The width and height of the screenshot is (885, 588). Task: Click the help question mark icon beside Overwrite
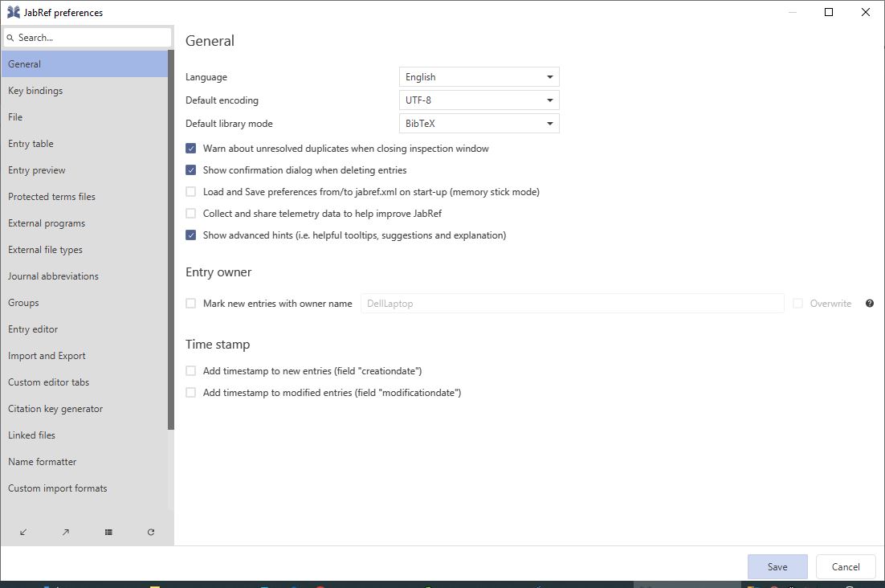pyautogui.click(x=870, y=304)
